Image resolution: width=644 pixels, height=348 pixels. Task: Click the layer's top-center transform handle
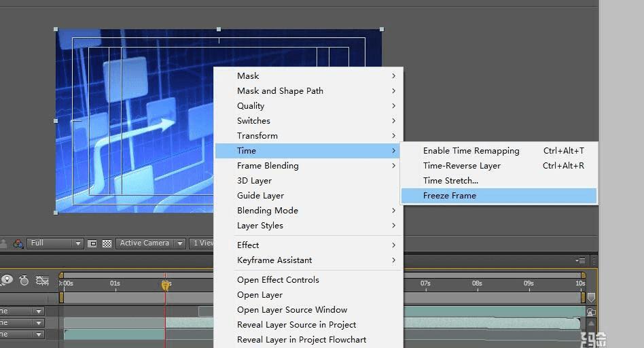219,30
